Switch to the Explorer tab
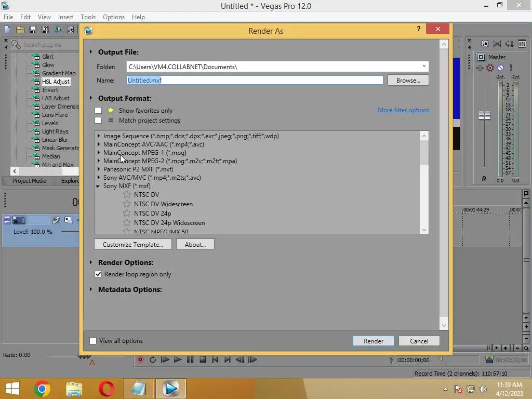This screenshot has width=532, height=399. click(x=69, y=181)
